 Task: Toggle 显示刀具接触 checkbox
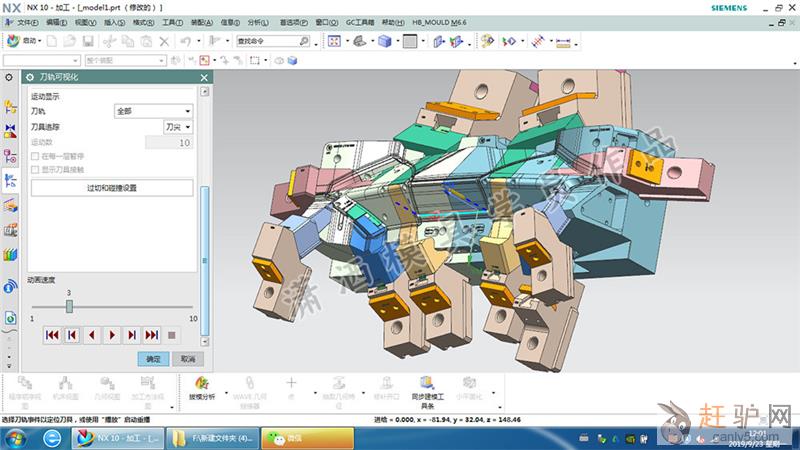click(36, 170)
